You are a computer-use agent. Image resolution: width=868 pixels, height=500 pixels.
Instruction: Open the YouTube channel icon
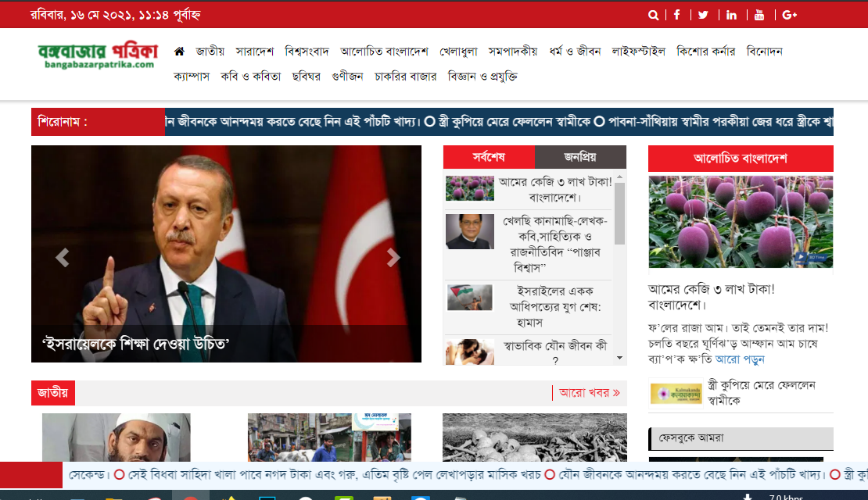click(759, 14)
